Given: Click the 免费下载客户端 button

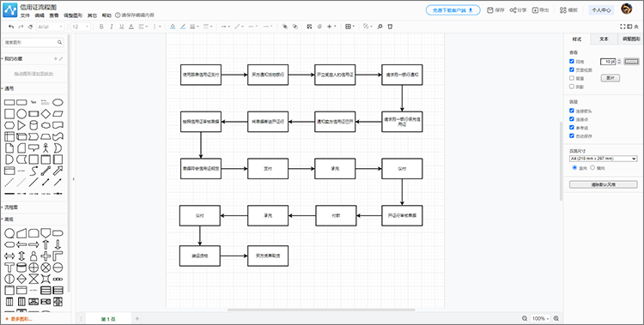Looking at the screenshot, I should (x=453, y=10).
